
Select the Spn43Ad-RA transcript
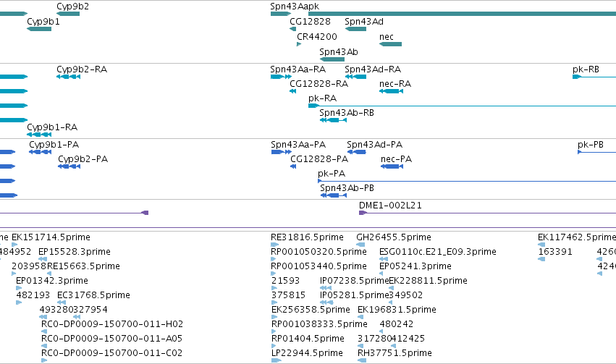pos(355,77)
